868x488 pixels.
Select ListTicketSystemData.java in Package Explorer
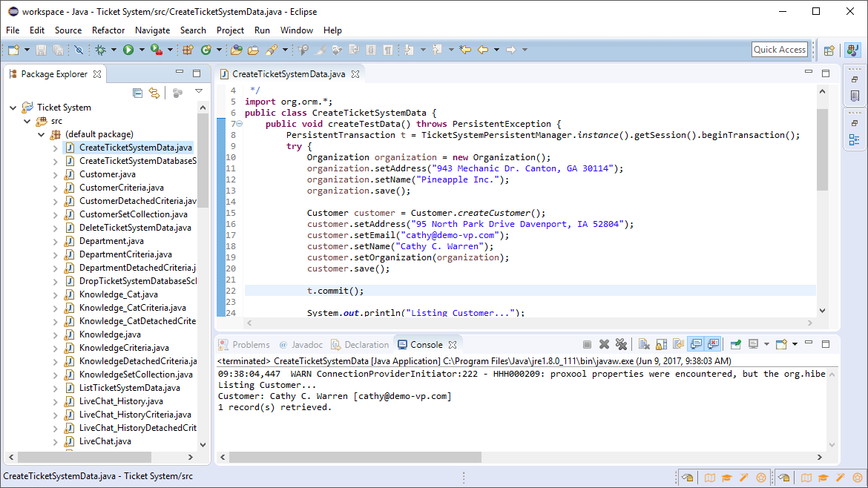point(130,388)
